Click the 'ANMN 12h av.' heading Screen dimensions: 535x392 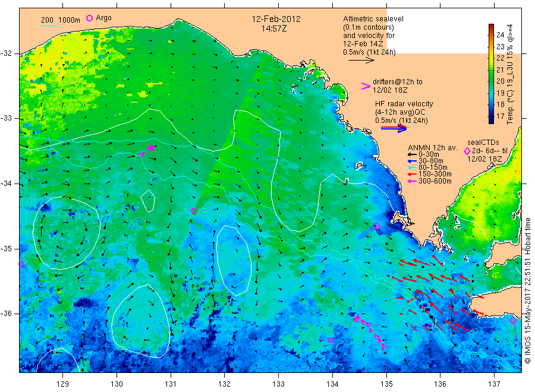point(433,148)
